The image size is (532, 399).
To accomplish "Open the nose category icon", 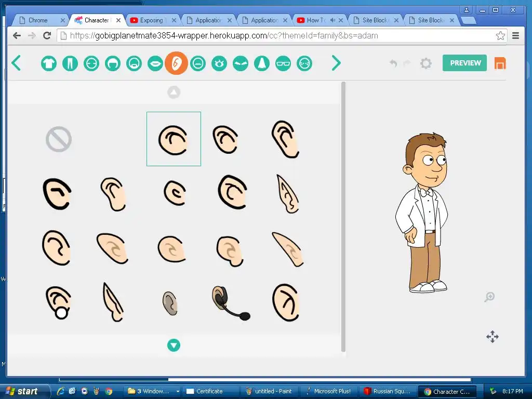I will coord(262,63).
